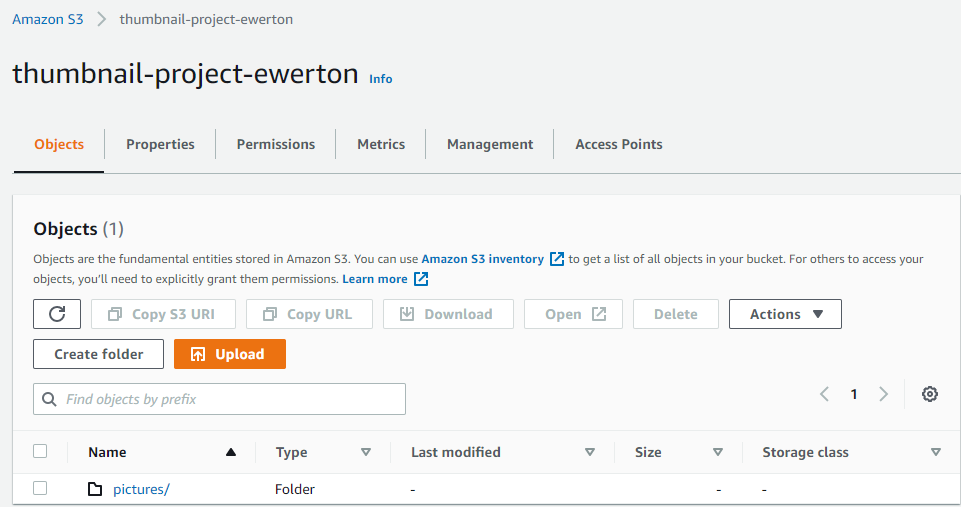Image resolution: width=961 pixels, height=507 pixels.
Task: Open the pictures/ folder link
Action: 141,489
